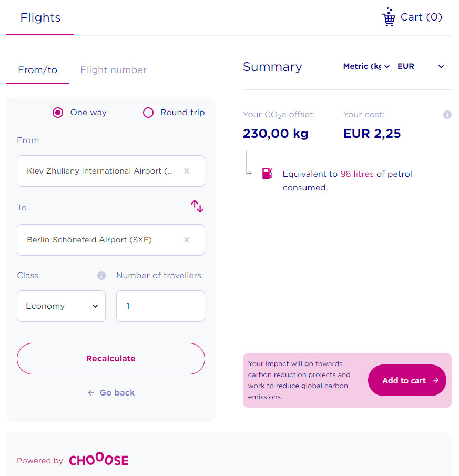Screen dimensions: 459x476
Task: Swap From and To airports
Action: point(197,206)
